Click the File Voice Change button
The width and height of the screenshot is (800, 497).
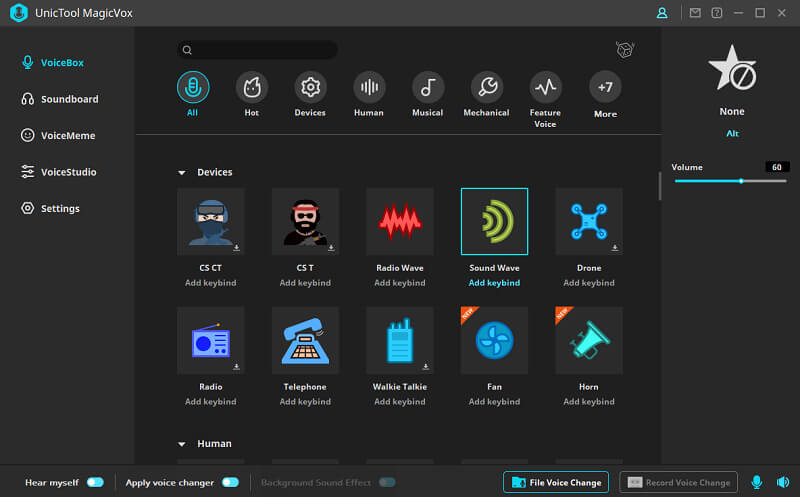click(556, 482)
